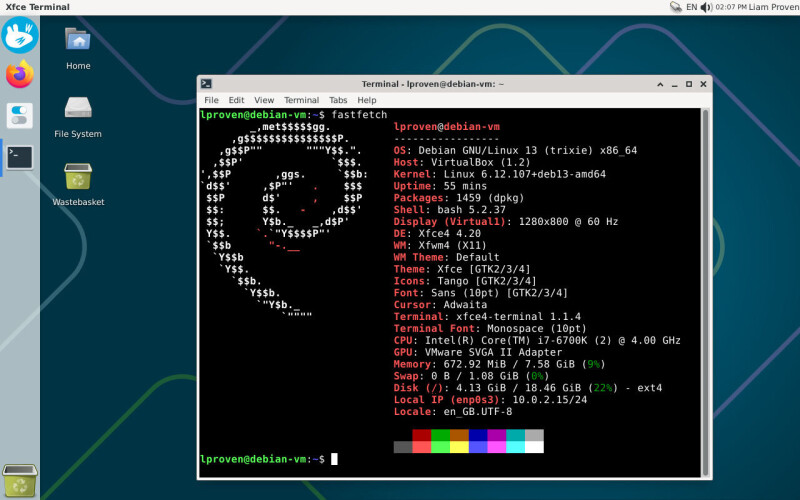Click the bright magenta color block

click(496, 447)
